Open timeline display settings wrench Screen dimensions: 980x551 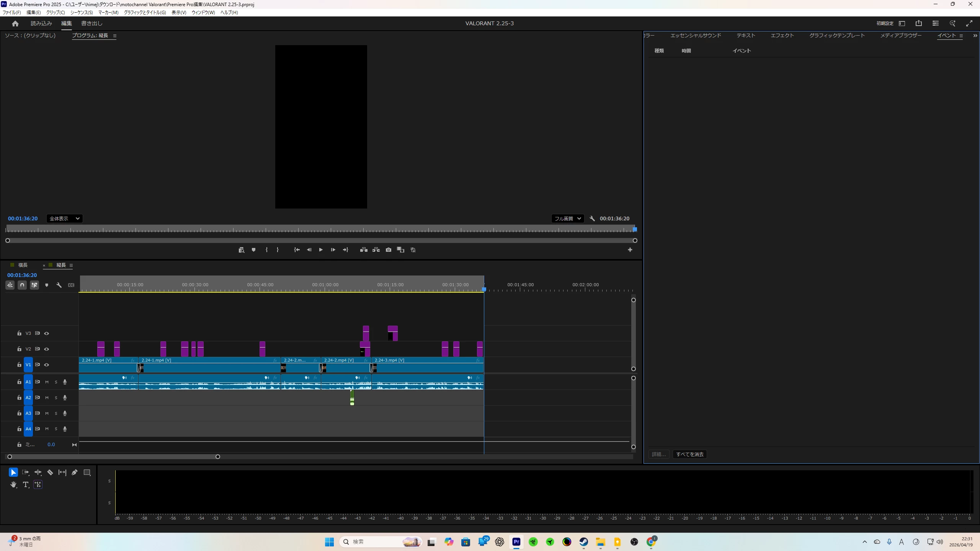pyautogui.click(x=59, y=285)
